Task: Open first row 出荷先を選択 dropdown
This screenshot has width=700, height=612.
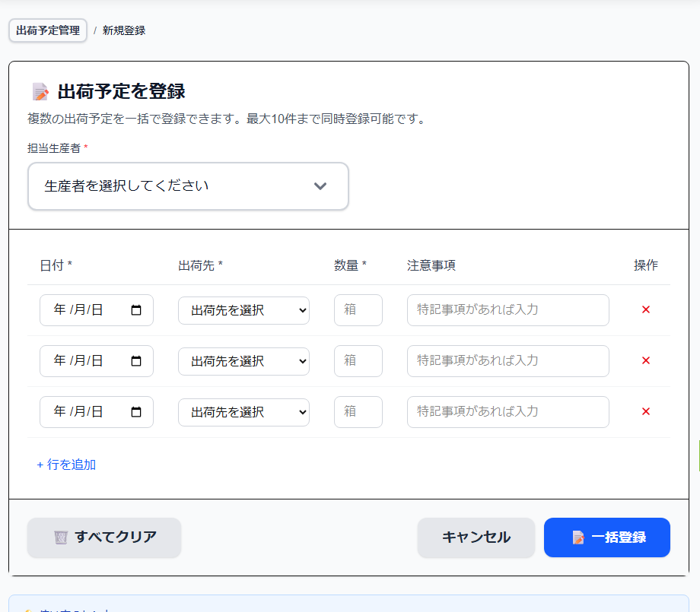Action: pos(243,310)
